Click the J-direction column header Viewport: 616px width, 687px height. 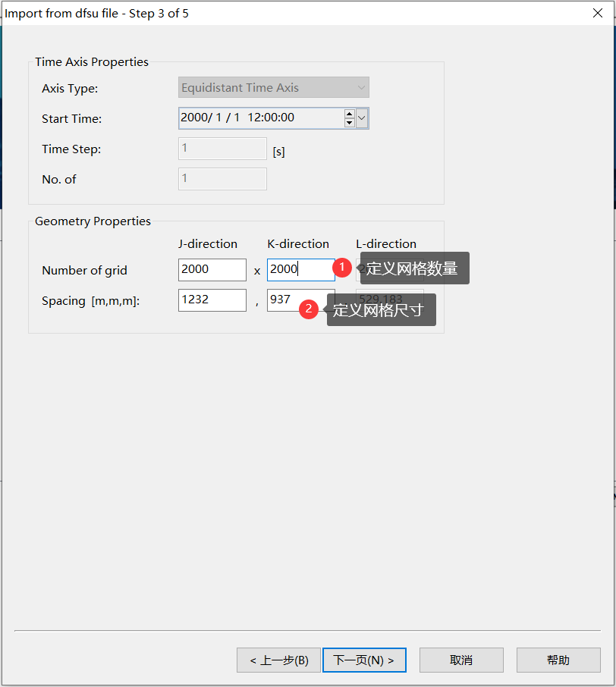[x=208, y=243]
